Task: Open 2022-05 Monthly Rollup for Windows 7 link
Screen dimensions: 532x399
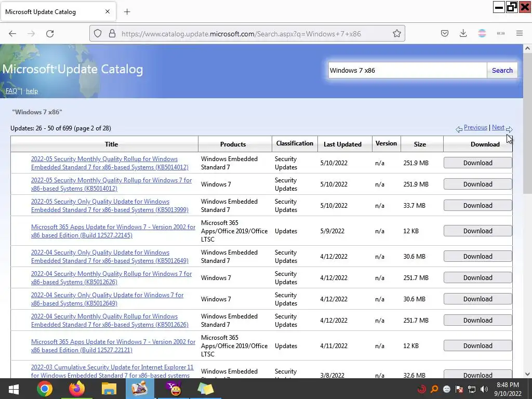Action: pyautogui.click(x=111, y=184)
